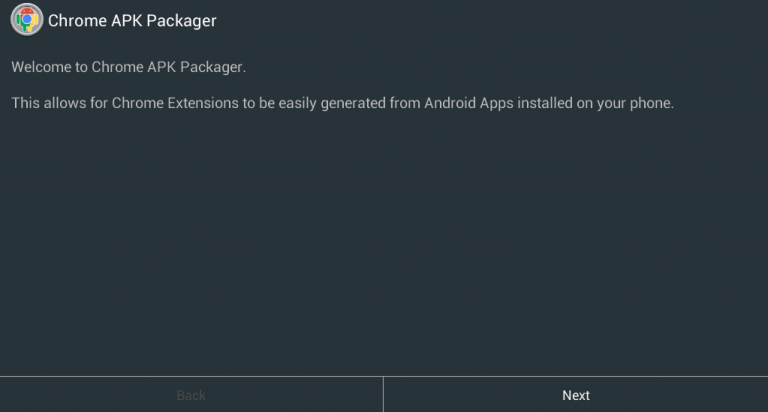The width and height of the screenshot is (768, 412).
Task: Click the word "Chrome" in the header title
Action: tap(76, 20)
